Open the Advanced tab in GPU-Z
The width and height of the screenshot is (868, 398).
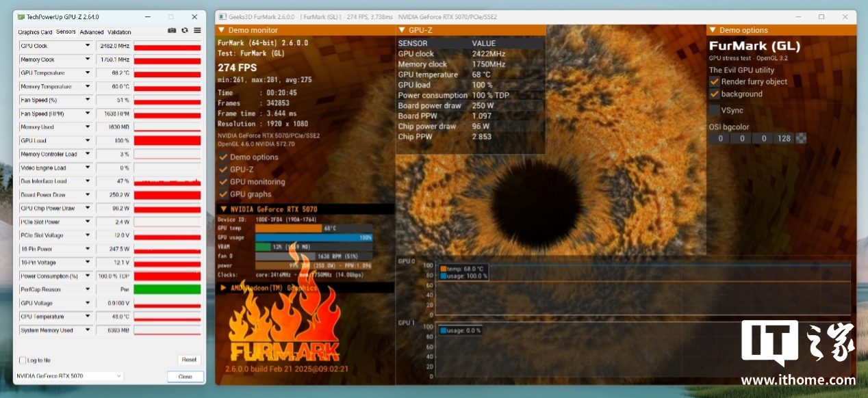[x=92, y=32]
